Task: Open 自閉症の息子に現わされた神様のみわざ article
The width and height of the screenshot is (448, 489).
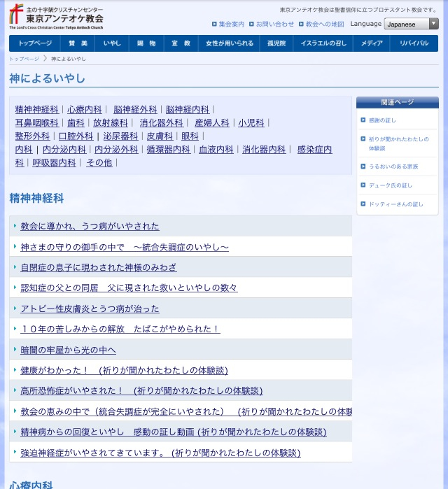Action: point(99,268)
